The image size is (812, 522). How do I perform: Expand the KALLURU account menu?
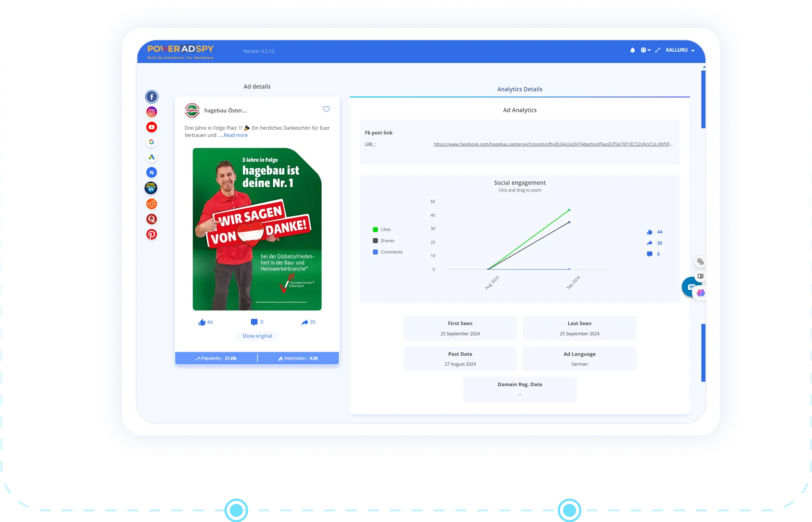click(680, 50)
